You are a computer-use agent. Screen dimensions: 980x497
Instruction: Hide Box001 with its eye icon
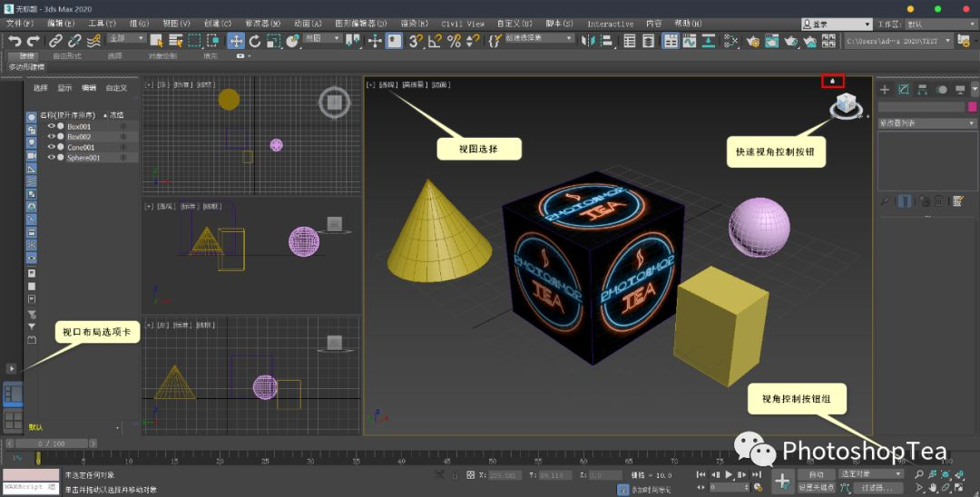51,126
